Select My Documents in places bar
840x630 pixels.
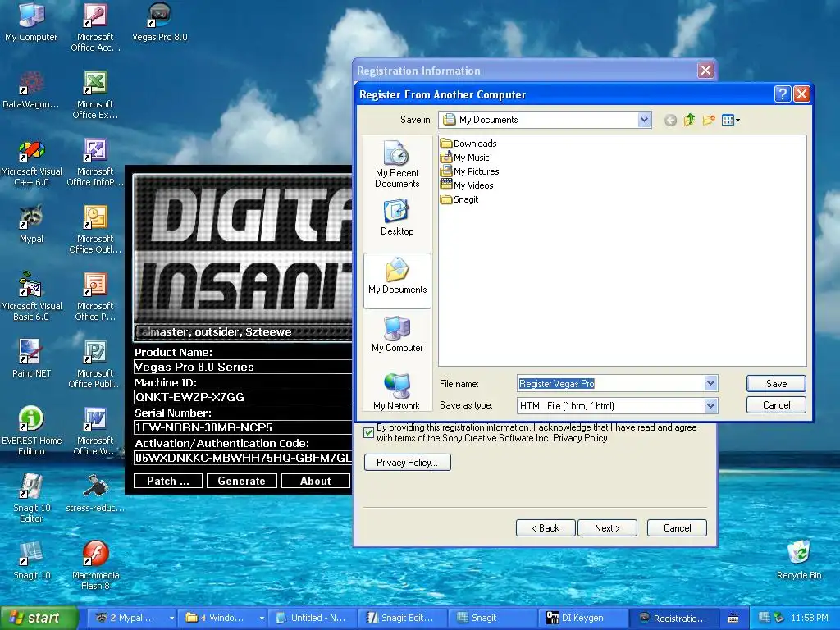(397, 281)
